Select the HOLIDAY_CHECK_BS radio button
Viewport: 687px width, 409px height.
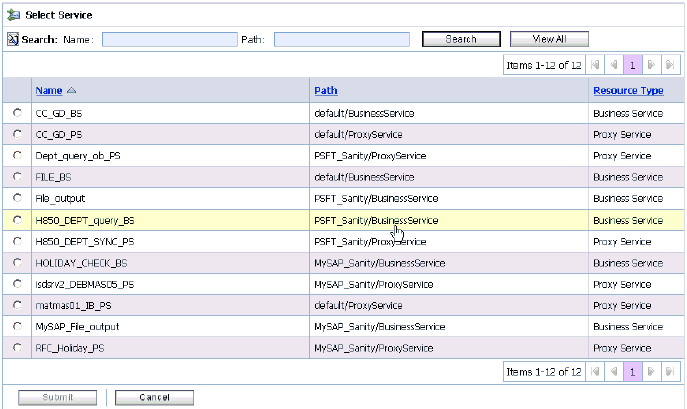(x=17, y=263)
